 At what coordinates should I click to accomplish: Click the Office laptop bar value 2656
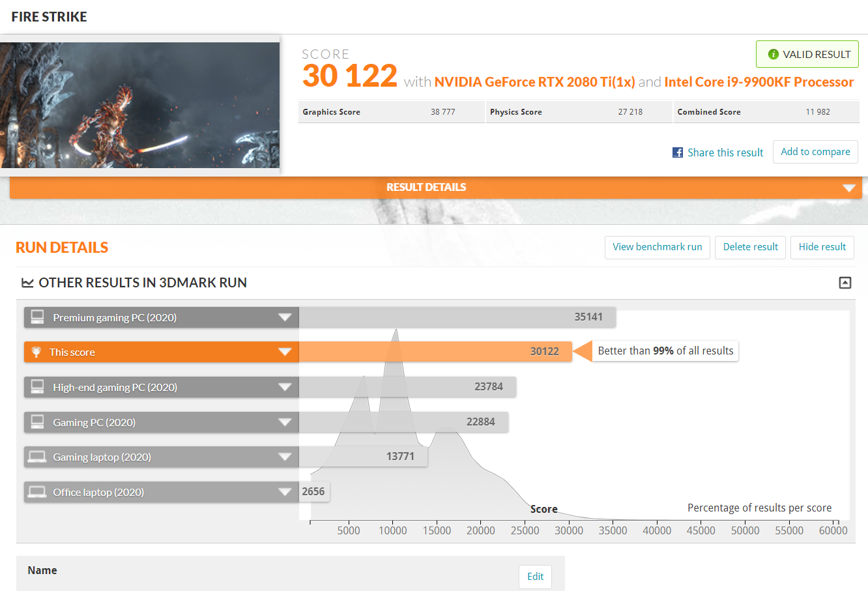coord(313,491)
